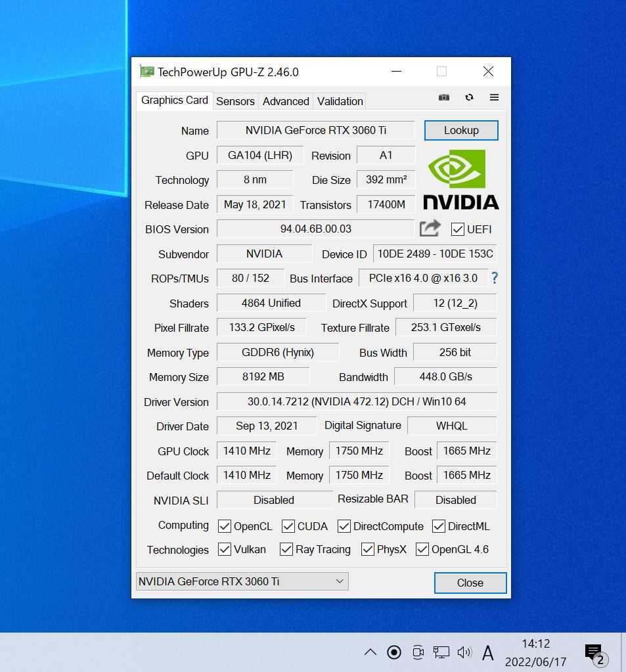626x672 pixels.
Task: Click the NVIDIA logo
Action: pos(461,179)
